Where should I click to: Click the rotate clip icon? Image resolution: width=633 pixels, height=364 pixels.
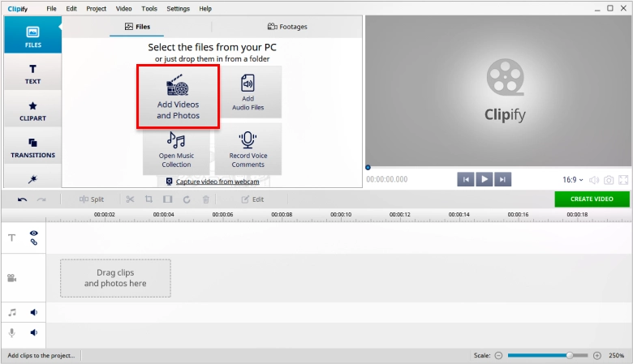[x=187, y=199]
